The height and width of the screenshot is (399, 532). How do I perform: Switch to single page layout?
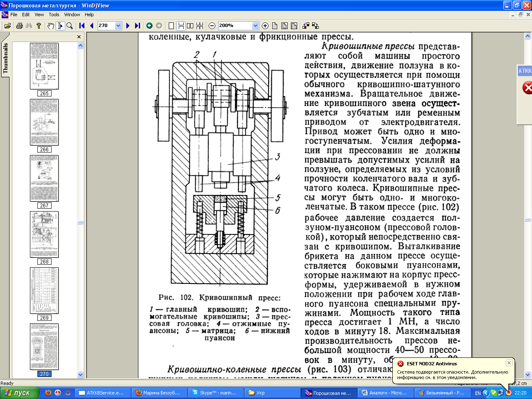171,26
